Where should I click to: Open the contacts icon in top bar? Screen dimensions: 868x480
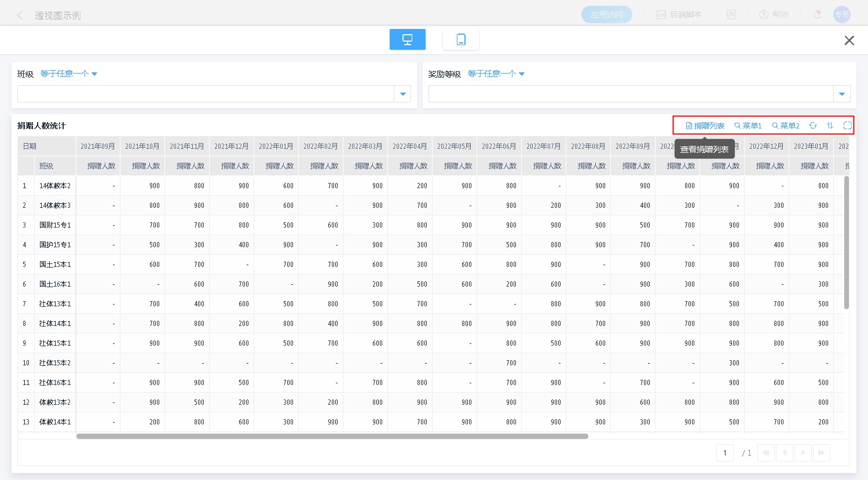[x=731, y=14]
